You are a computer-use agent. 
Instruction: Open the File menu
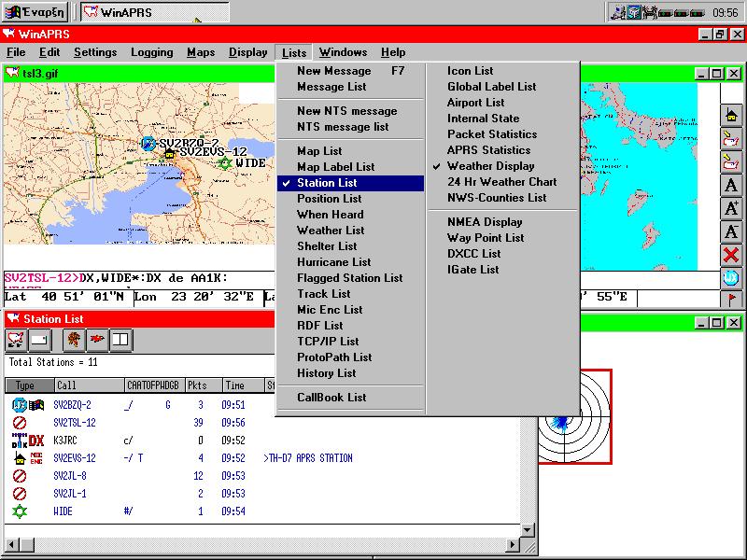pyautogui.click(x=16, y=52)
